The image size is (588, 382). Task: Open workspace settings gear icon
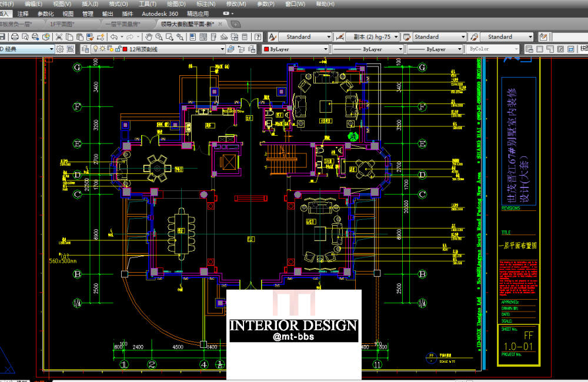tap(60, 49)
